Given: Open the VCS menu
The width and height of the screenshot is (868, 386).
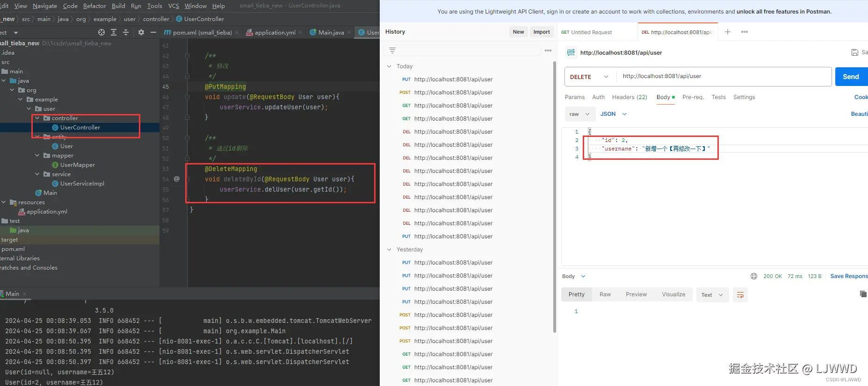Looking at the screenshot, I should [x=174, y=6].
